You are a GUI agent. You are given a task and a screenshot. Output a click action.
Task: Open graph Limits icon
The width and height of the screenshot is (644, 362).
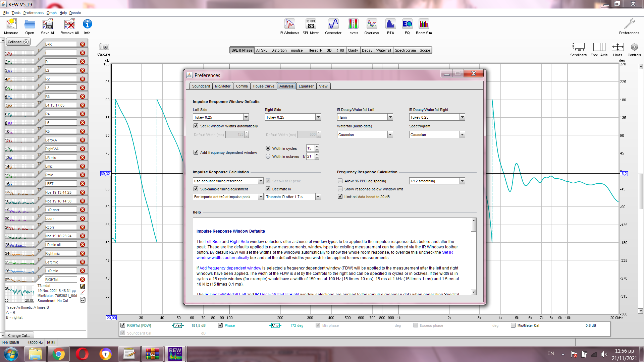click(618, 47)
